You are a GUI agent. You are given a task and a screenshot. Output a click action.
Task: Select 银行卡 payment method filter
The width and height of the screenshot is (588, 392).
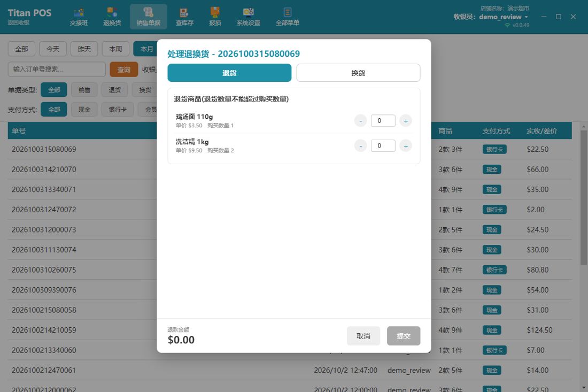(x=118, y=110)
